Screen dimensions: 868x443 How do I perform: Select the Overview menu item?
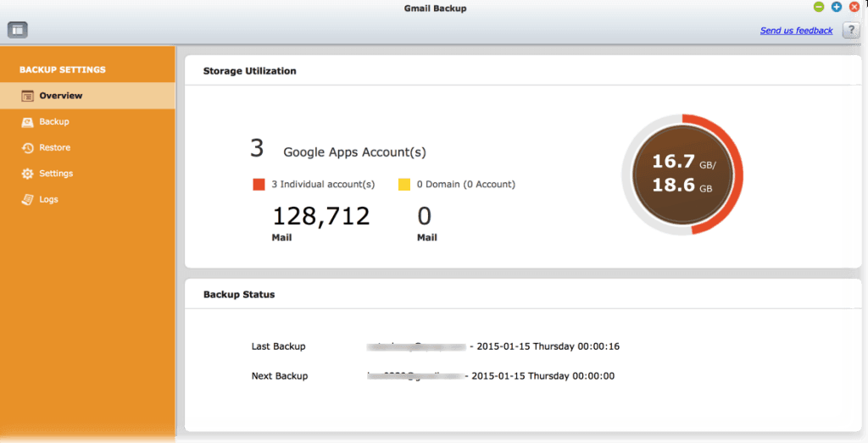(x=87, y=96)
